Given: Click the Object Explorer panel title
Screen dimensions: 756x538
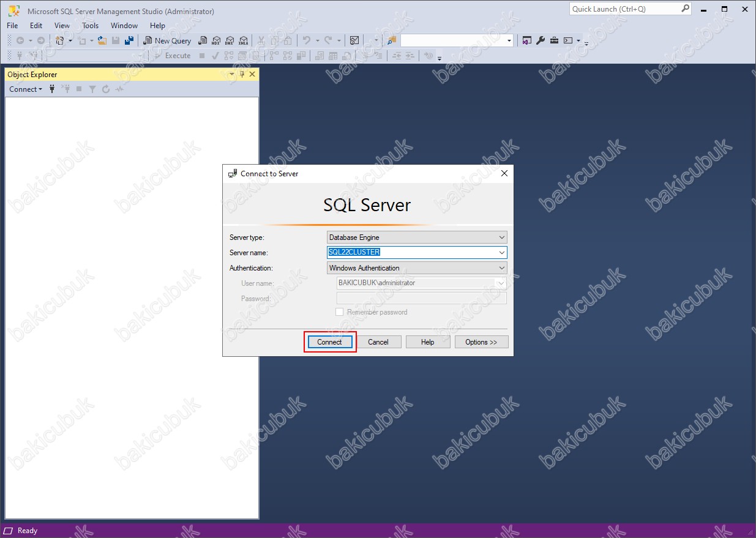Looking at the screenshot, I should 32,74.
